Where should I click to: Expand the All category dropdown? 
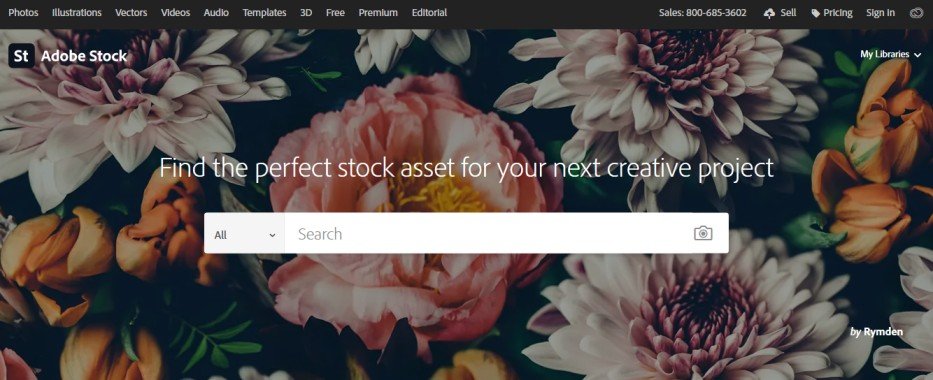pos(245,234)
